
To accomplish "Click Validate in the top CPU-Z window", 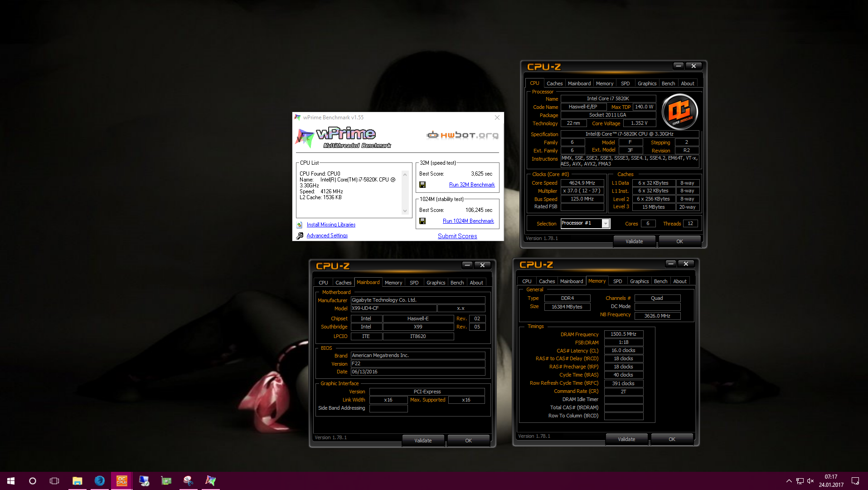I will click(634, 241).
